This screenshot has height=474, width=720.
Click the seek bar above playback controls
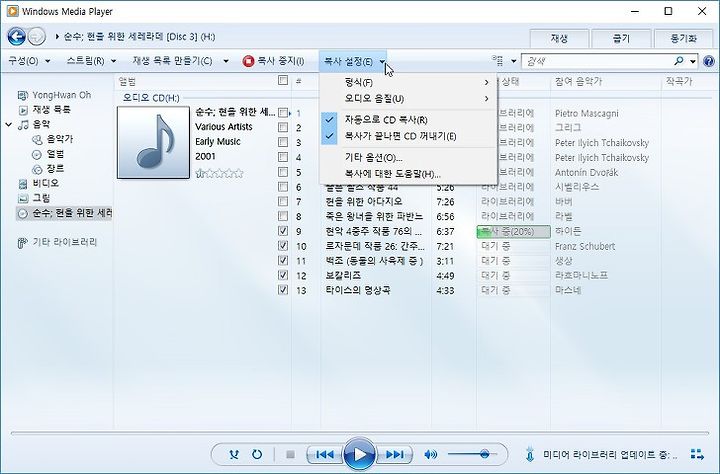click(360, 433)
